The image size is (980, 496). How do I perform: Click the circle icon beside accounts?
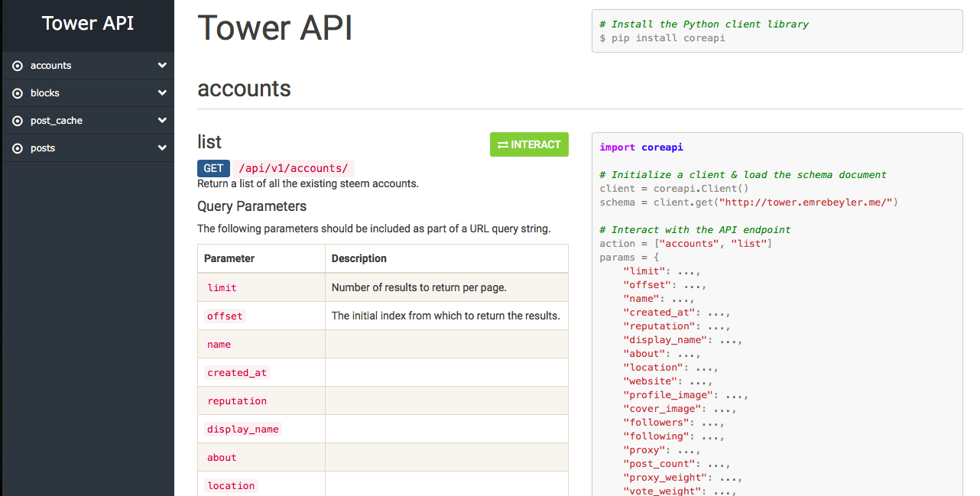[18, 66]
